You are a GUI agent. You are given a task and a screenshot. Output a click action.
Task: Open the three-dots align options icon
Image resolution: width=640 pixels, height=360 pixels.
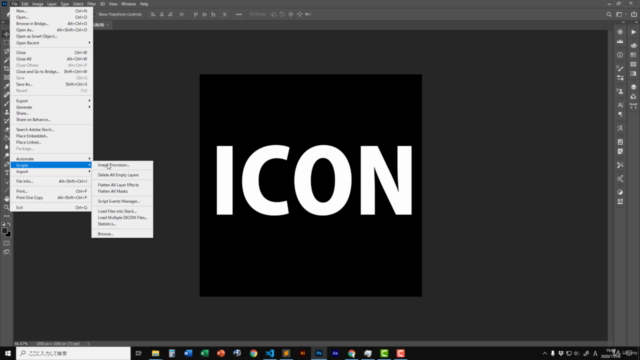239,14
